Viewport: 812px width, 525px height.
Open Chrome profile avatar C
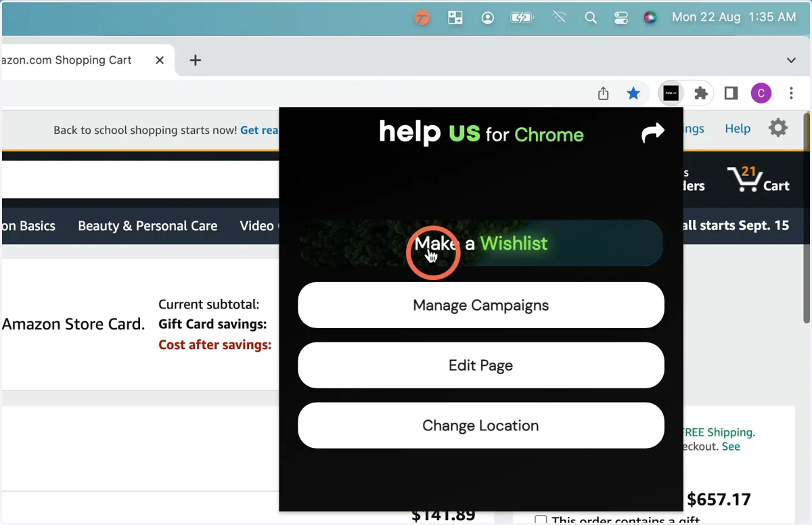pos(761,93)
